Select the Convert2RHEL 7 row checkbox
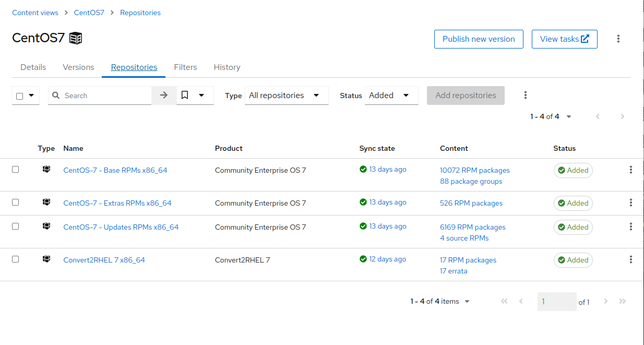This screenshot has height=345, width=644. click(x=16, y=259)
